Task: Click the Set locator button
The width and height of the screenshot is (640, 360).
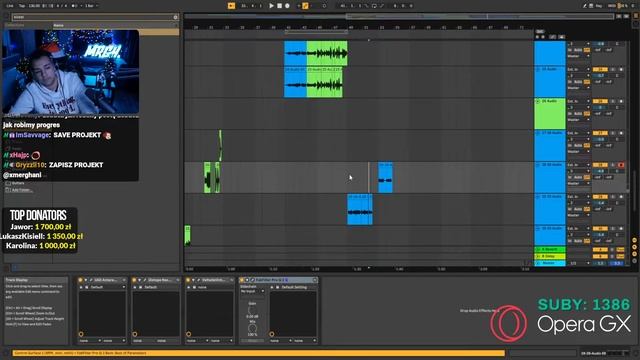Action: pyautogui.click(x=540, y=31)
